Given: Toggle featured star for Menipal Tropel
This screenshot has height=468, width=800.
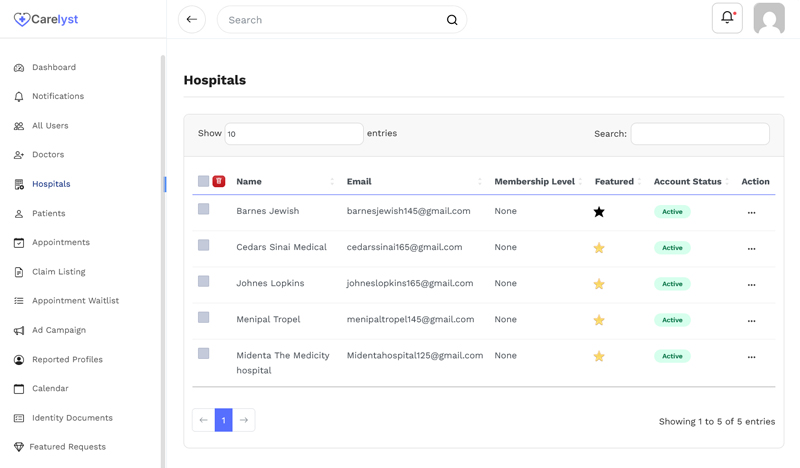Looking at the screenshot, I should [x=599, y=321].
